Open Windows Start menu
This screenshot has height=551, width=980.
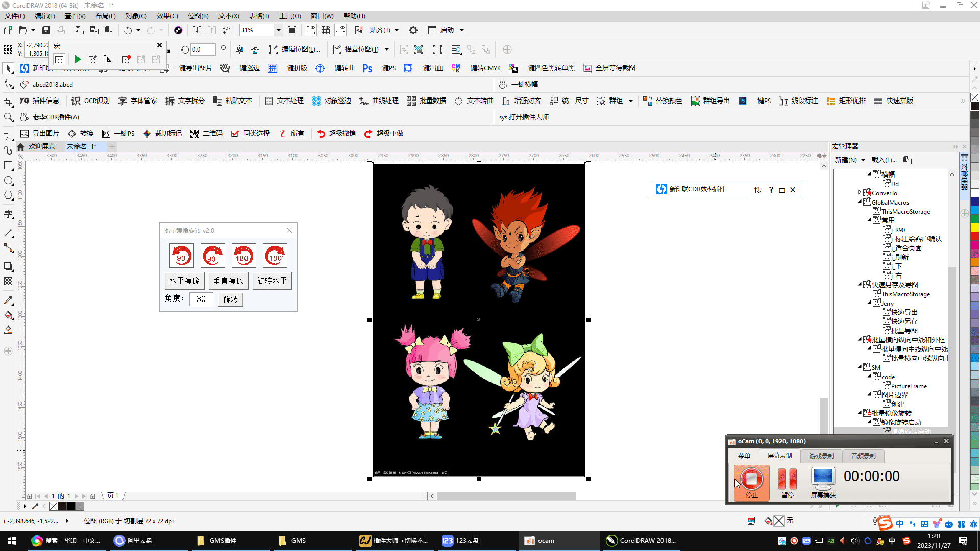point(12,541)
